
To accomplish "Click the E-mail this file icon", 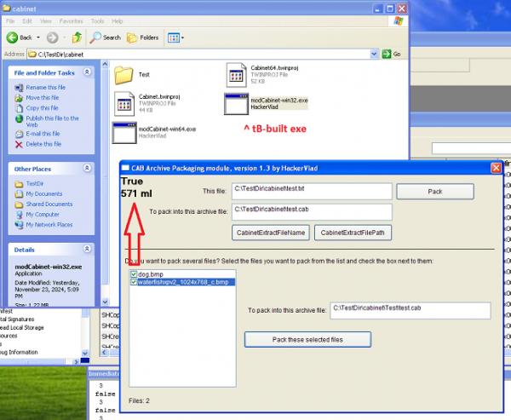I will [x=19, y=134].
